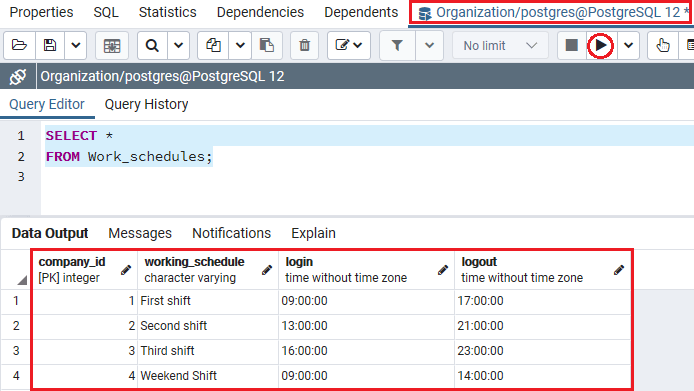The image size is (694, 391).
Task: Click the delete trash can icon
Action: coord(305,45)
